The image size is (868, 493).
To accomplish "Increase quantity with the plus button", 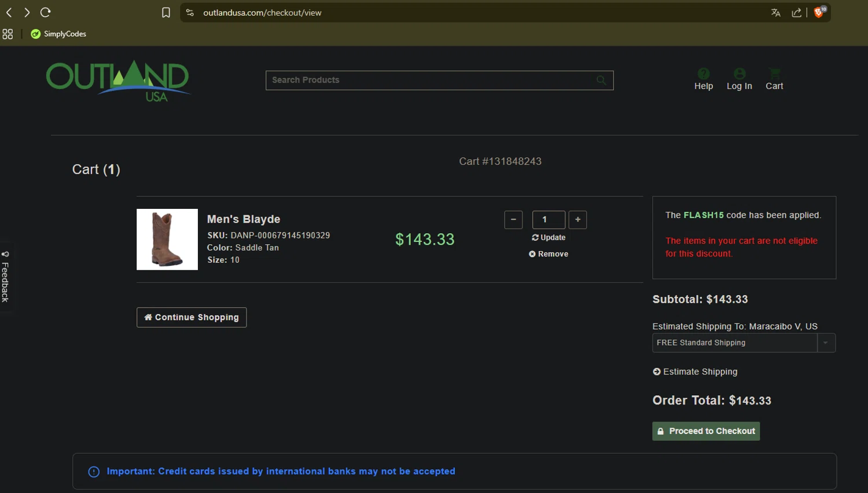I will [x=578, y=220].
